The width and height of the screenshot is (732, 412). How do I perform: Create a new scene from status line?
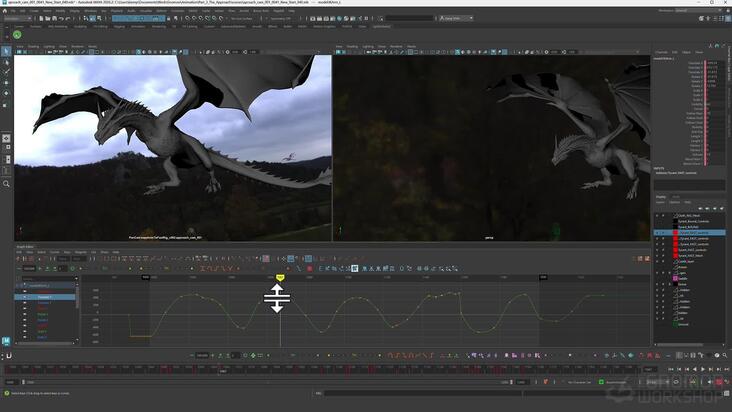tap(41, 18)
